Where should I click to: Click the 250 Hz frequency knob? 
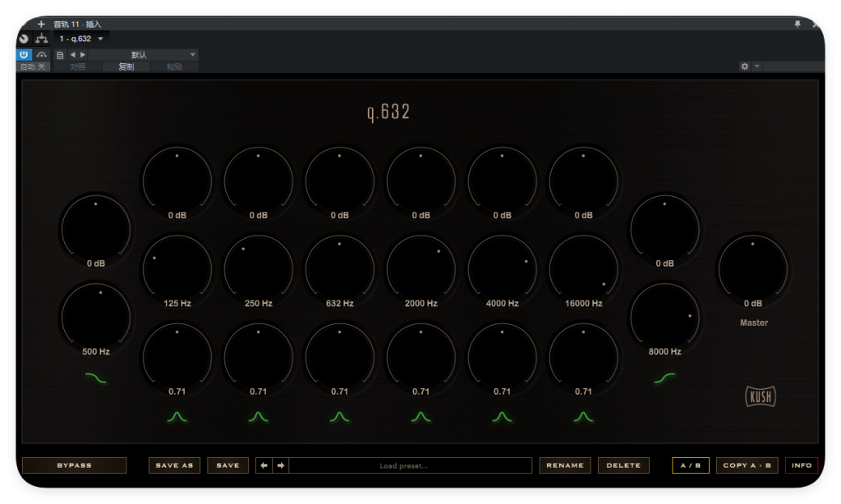coord(259,270)
